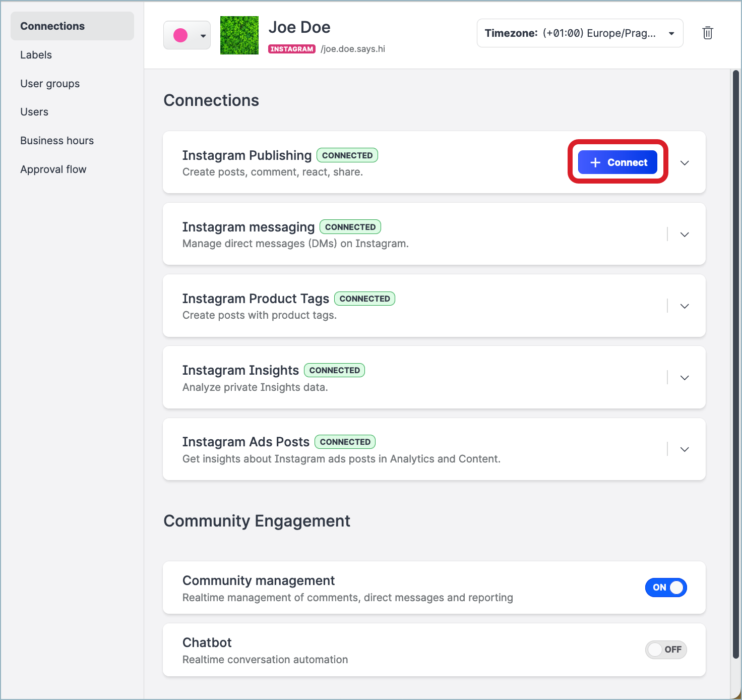The width and height of the screenshot is (742, 700).
Task: Click the INSTAGRAM platform badge
Action: 292,49
